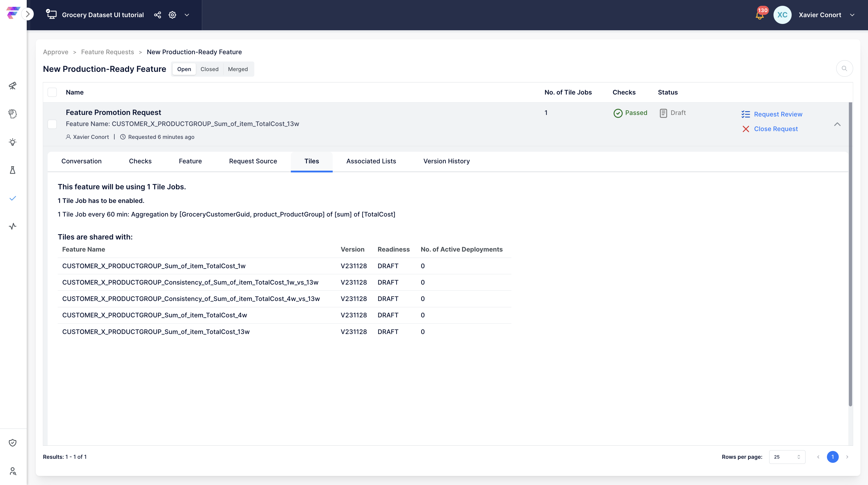Go to Feature Requests breadcrumb link
Viewport: 868px width, 485px height.
tap(107, 52)
